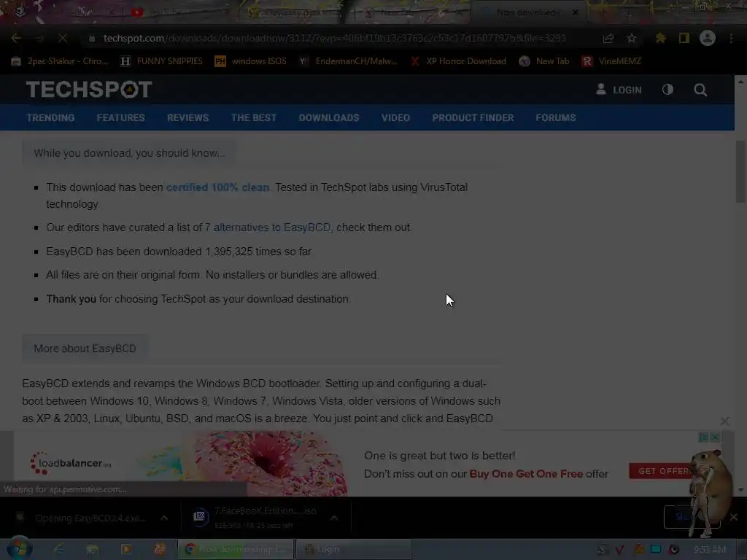Open the Chrome extensions puzzle icon
The width and height of the screenshot is (747, 560).
tap(660, 38)
